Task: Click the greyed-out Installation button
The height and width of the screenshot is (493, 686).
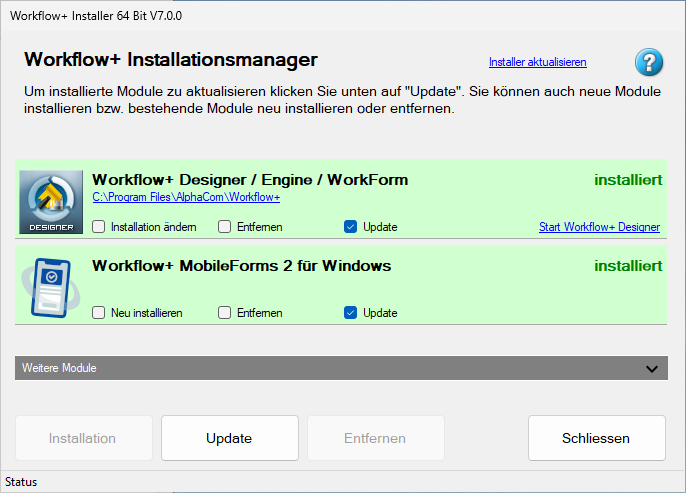Action: click(84, 438)
